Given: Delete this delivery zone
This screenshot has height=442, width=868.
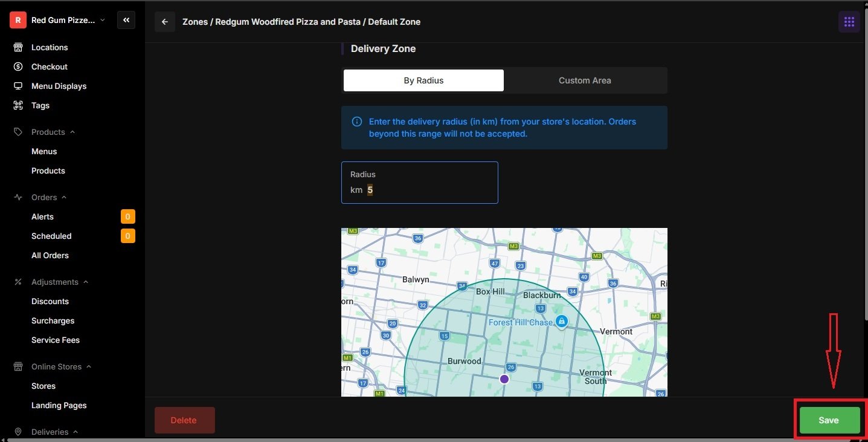Looking at the screenshot, I should point(184,420).
